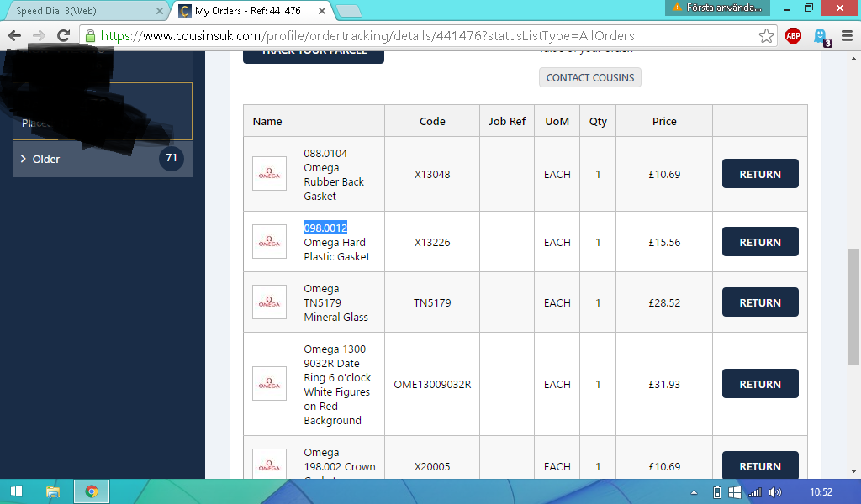
Task: Open the Adblock Plus extension icon
Action: [793, 36]
